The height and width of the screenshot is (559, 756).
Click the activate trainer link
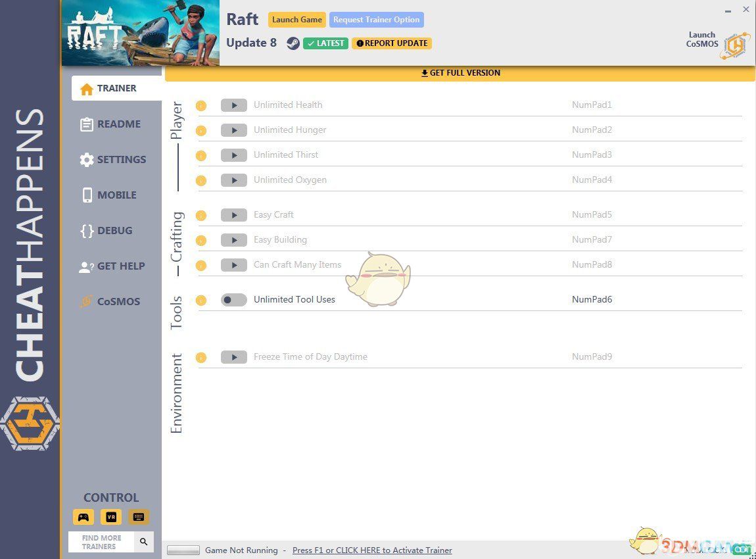pos(372,550)
